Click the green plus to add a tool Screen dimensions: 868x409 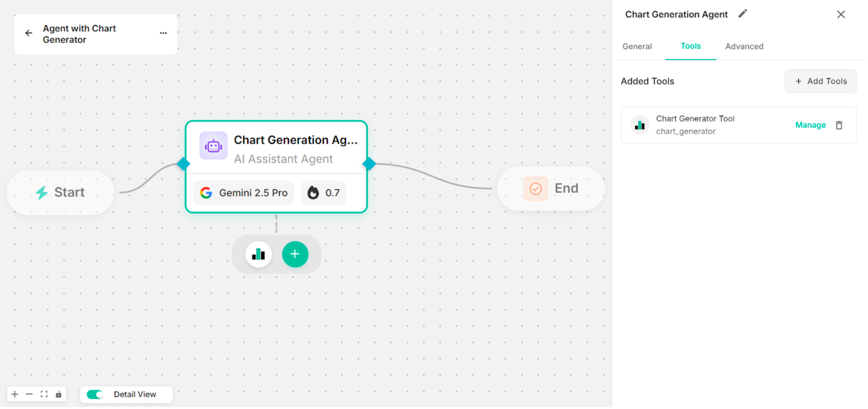click(x=295, y=254)
